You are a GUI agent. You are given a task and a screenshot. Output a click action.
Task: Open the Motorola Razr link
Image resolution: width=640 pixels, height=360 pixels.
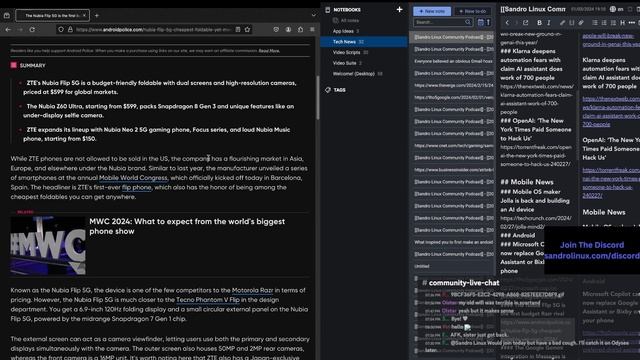coord(252,290)
